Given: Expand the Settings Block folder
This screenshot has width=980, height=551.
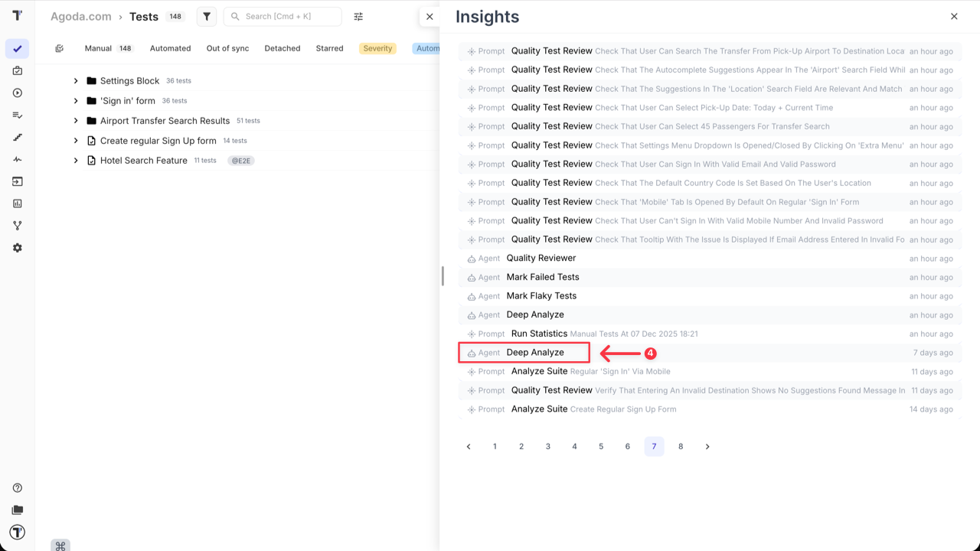Looking at the screenshot, I should tap(75, 80).
